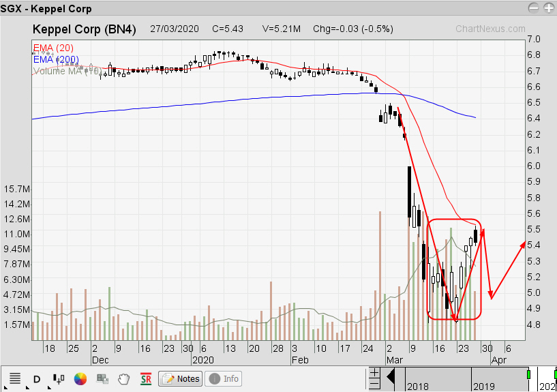The width and height of the screenshot is (557, 392).
Task: Click the date 27/03/2020 in header
Action: [x=175, y=29]
